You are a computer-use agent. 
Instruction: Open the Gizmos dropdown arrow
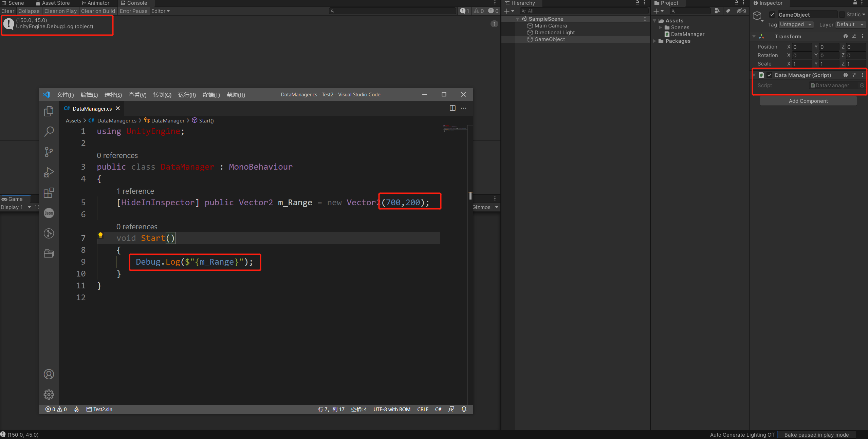pyautogui.click(x=497, y=207)
